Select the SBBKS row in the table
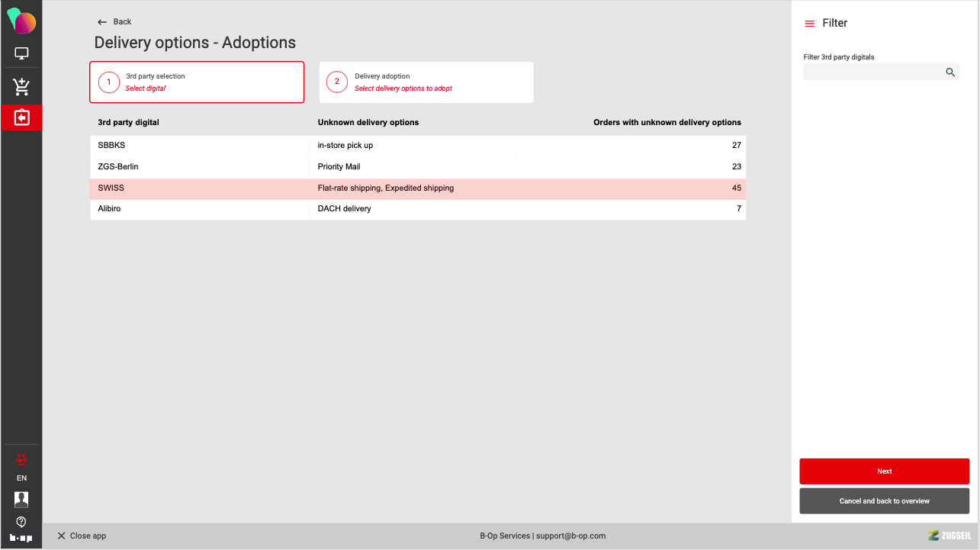This screenshot has height=550, width=980. pos(418,145)
